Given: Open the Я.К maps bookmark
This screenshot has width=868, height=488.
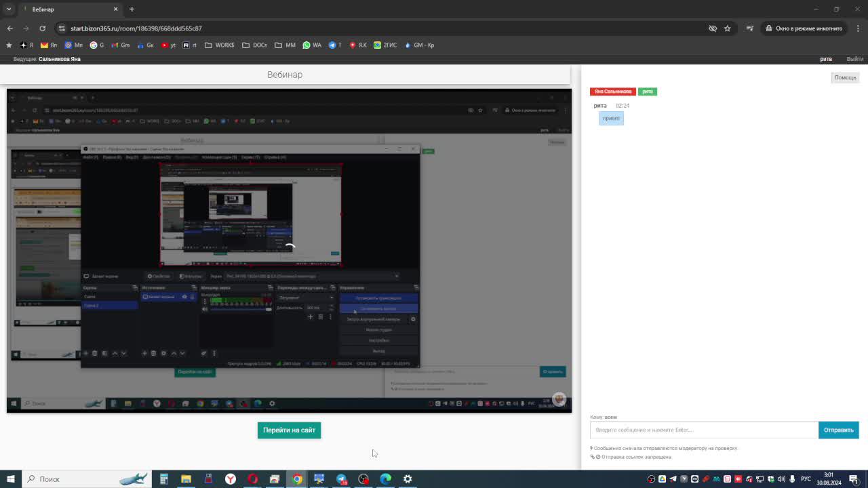Looking at the screenshot, I should click(358, 45).
